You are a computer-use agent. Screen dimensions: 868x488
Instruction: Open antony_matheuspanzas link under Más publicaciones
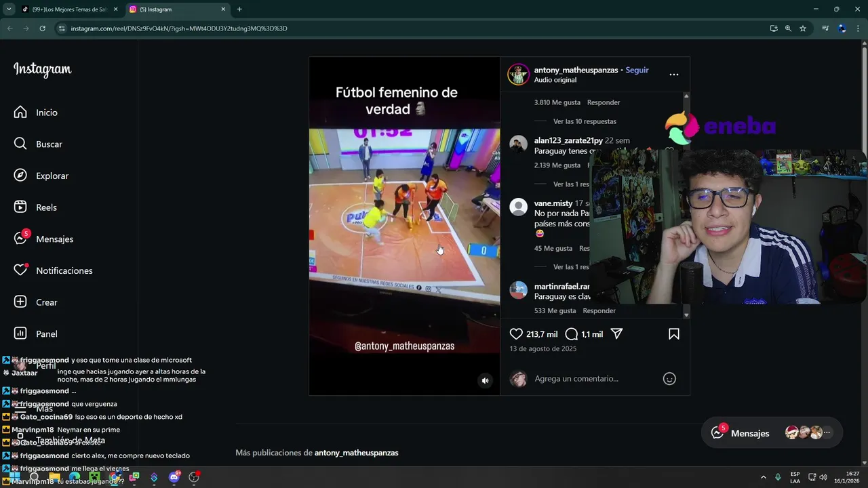tap(356, 453)
